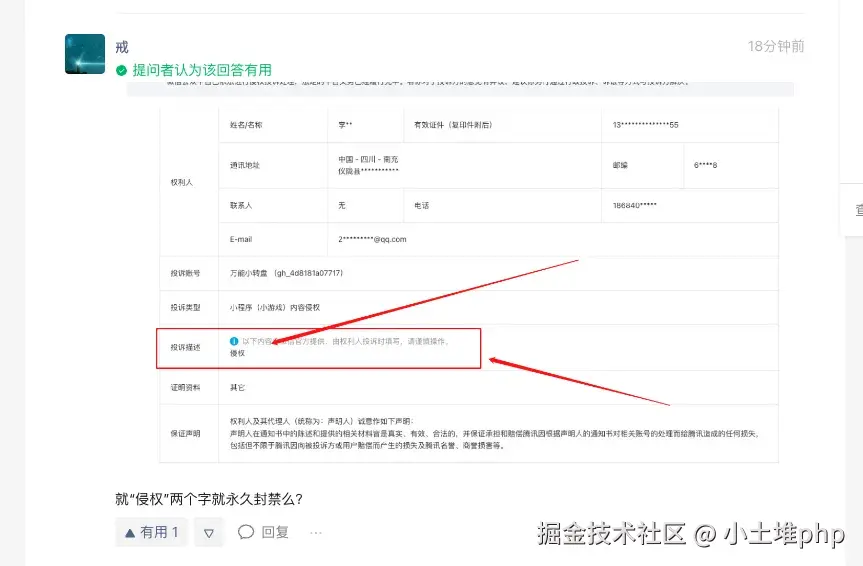Open the more options ellipsis menu
The height and width of the screenshot is (566, 863).
pos(316,532)
